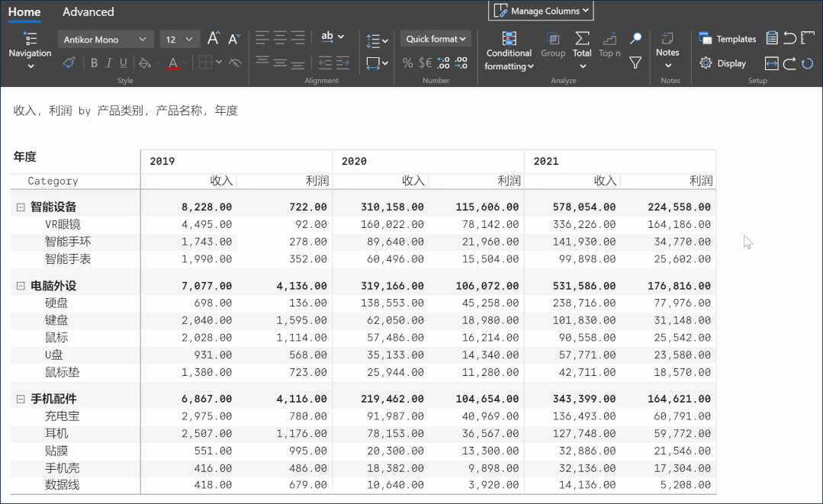Open the line spacing dropdown
The width and height of the screenshot is (823, 504).
click(377, 40)
